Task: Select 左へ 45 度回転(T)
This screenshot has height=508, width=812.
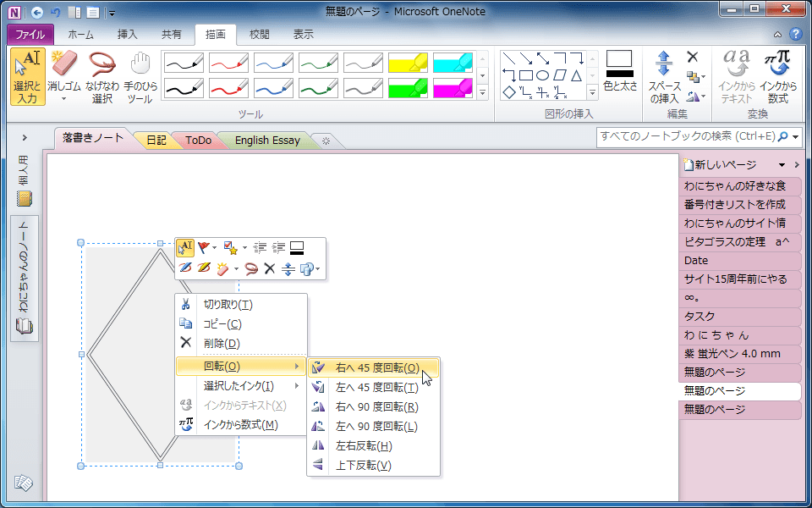Action: (373, 387)
